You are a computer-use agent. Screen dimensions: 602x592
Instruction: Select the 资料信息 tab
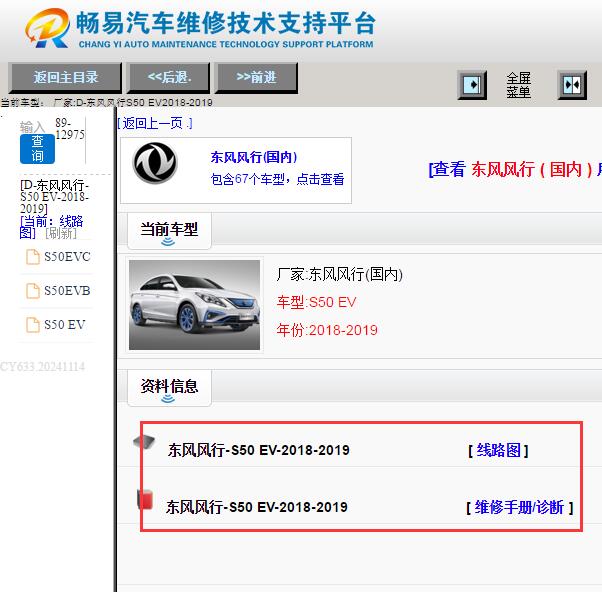click(x=169, y=387)
